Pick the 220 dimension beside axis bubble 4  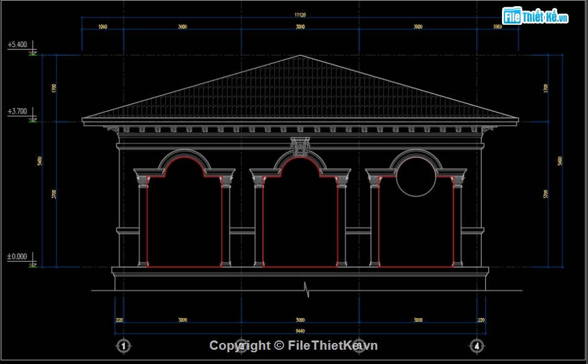point(481,320)
